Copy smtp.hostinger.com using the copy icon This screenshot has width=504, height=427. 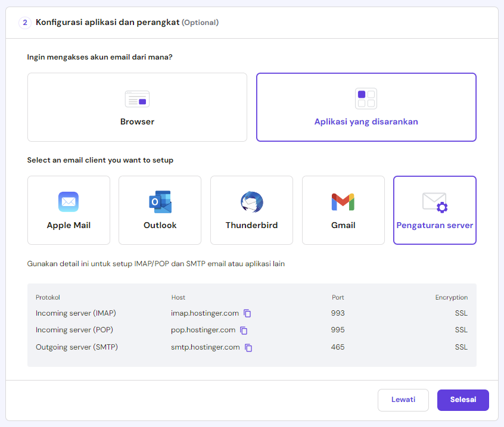click(x=248, y=347)
